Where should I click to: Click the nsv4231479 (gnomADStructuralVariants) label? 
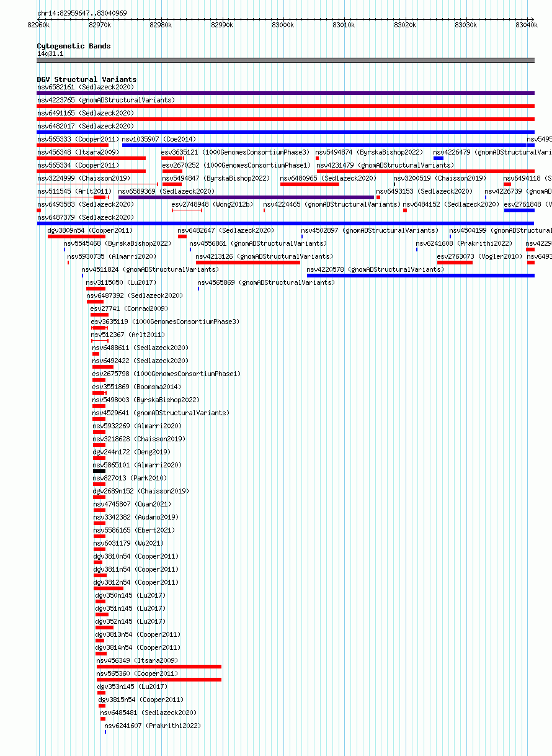[x=385, y=166]
